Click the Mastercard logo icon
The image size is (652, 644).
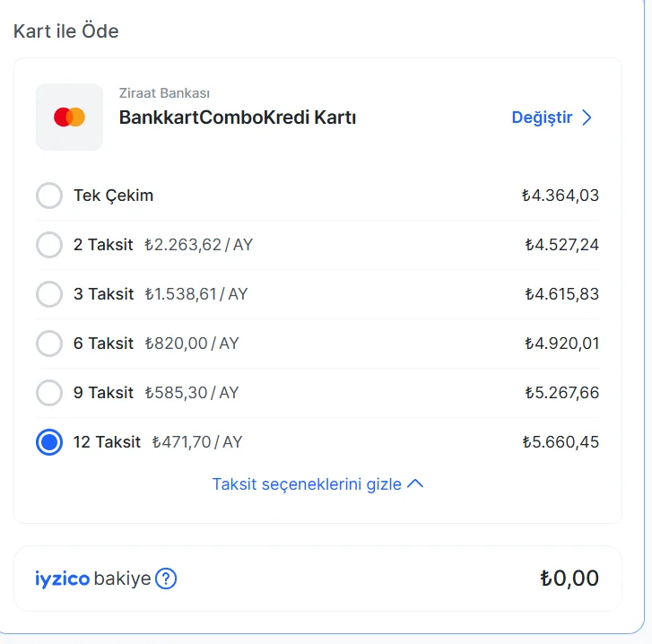click(x=69, y=117)
